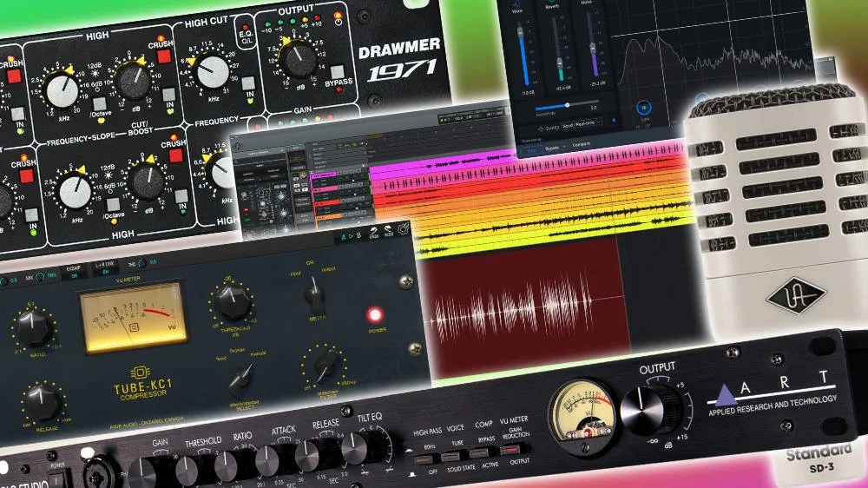Click the Tube-KC1 undo icon
Image resolution: width=868 pixels, height=488 pixels.
(x=373, y=233)
